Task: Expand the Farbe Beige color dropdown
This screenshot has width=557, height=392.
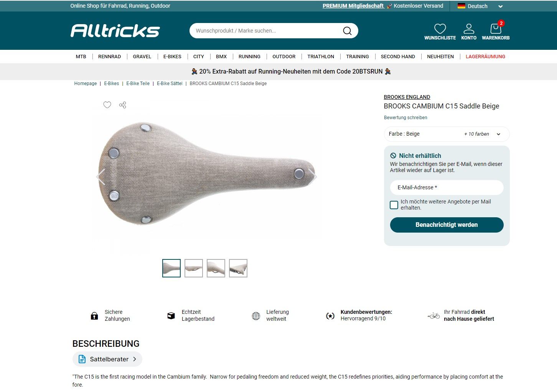Action: point(447,134)
